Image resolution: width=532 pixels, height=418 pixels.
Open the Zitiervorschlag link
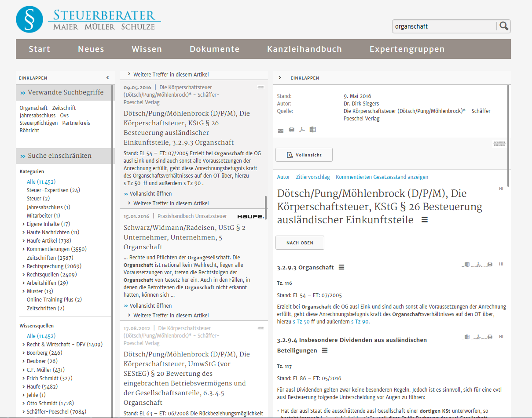pyautogui.click(x=313, y=177)
